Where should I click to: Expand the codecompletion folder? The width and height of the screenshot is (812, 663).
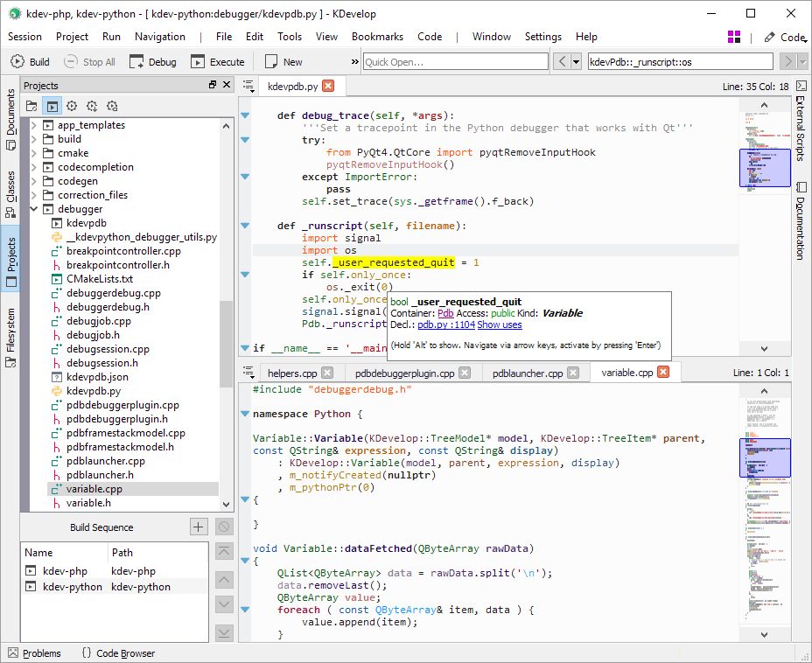tap(35, 167)
